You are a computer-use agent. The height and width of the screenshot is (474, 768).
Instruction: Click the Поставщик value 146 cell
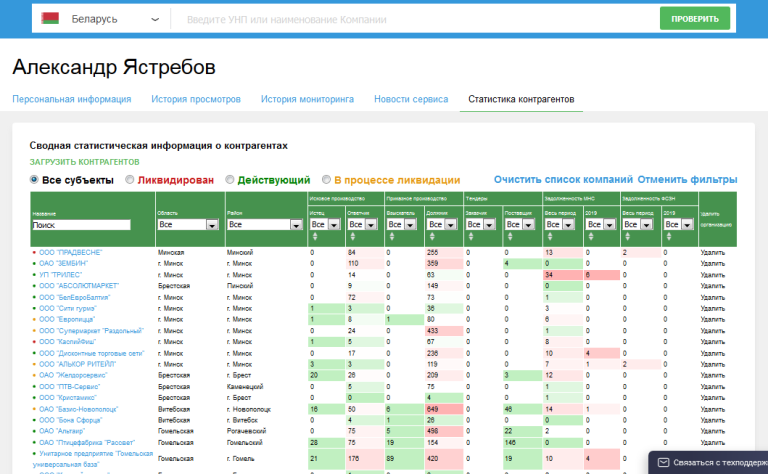522,442
